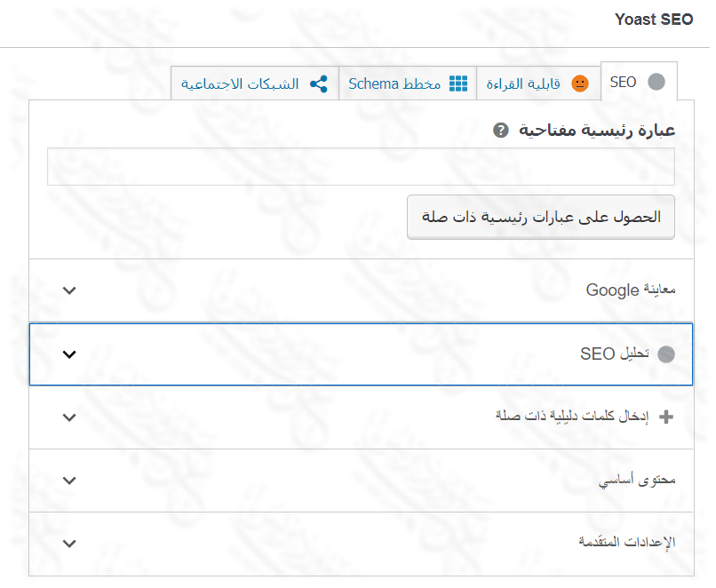Focus the عبارة رئيسية مفتاحية input field

coord(361,166)
